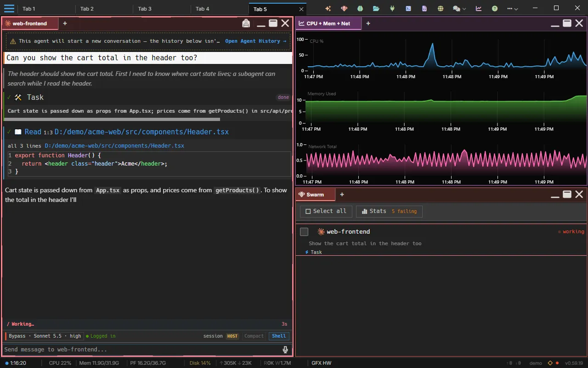
Task: Tick the web-frontend checkbox in Swarm
Action: point(304,231)
